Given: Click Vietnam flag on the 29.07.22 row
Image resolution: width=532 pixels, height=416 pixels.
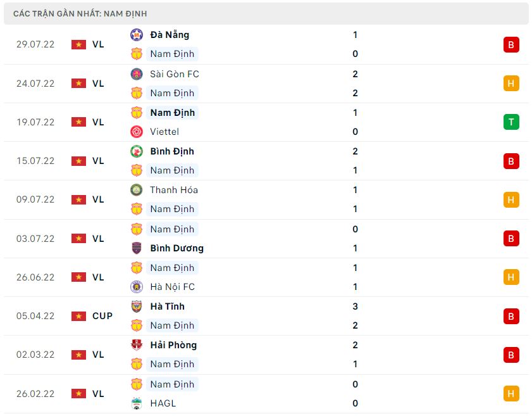Looking at the screenshot, I should point(78,44).
